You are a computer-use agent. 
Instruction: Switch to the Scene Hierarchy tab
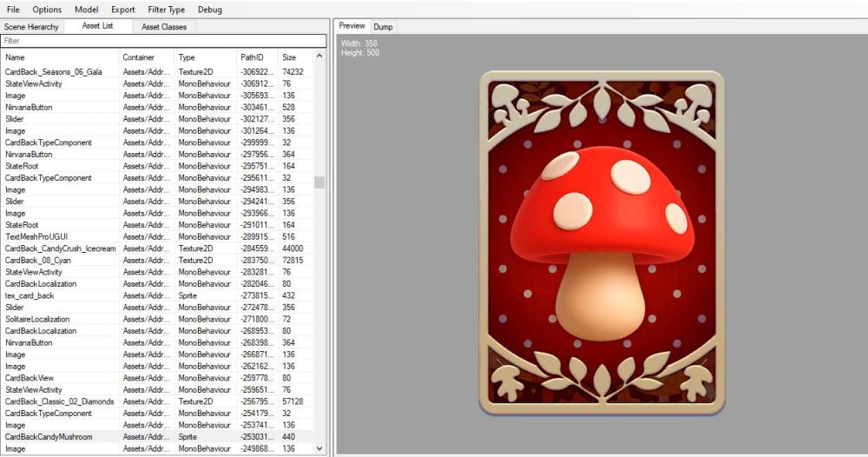click(32, 27)
